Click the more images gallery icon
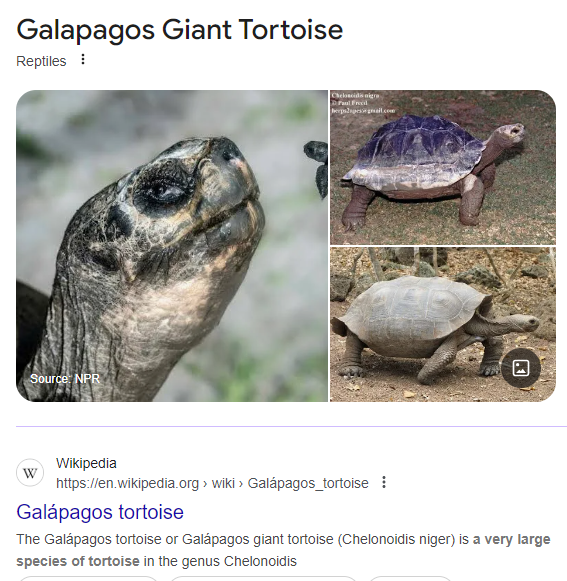The width and height of the screenshot is (567, 581). 521,368
